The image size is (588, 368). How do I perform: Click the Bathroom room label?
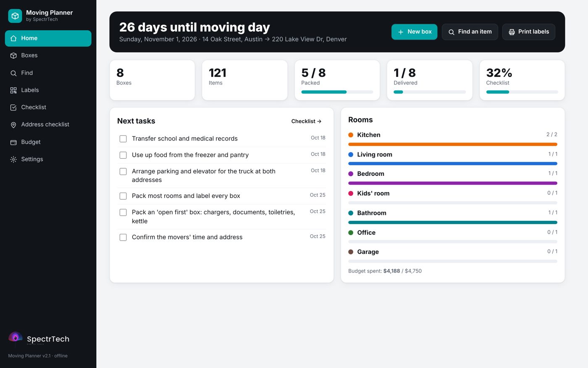372,213
